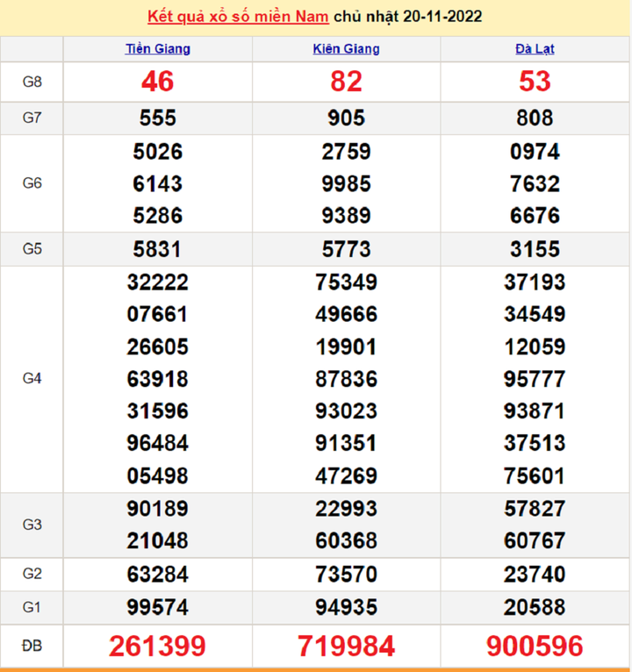Select the G8 row label
Screen dimensions: 632x672
click(x=32, y=82)
